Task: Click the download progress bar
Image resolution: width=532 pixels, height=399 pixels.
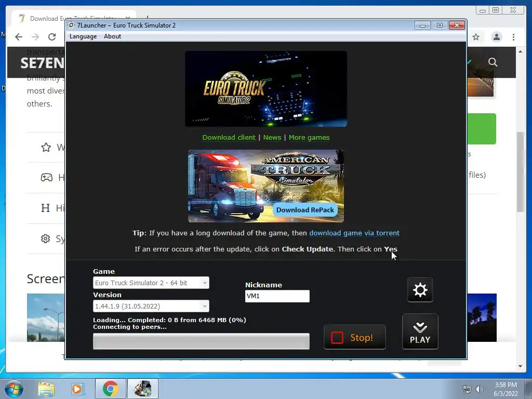Action: coord(201,341)
